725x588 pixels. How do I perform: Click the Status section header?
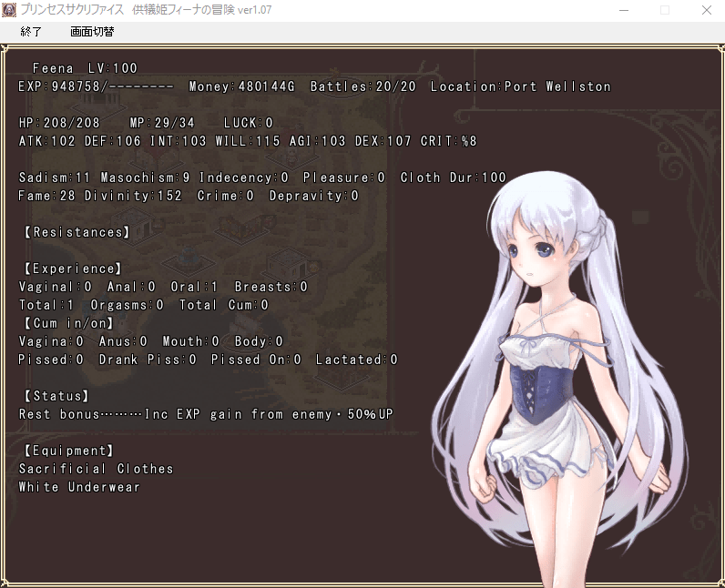pos(56,396)
